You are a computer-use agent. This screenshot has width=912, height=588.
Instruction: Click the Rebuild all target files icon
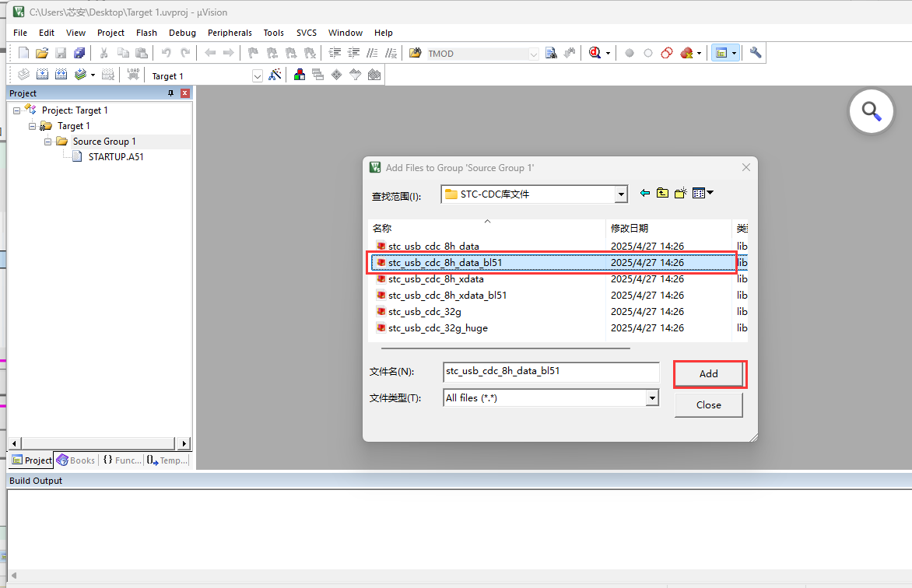(61, 75)
